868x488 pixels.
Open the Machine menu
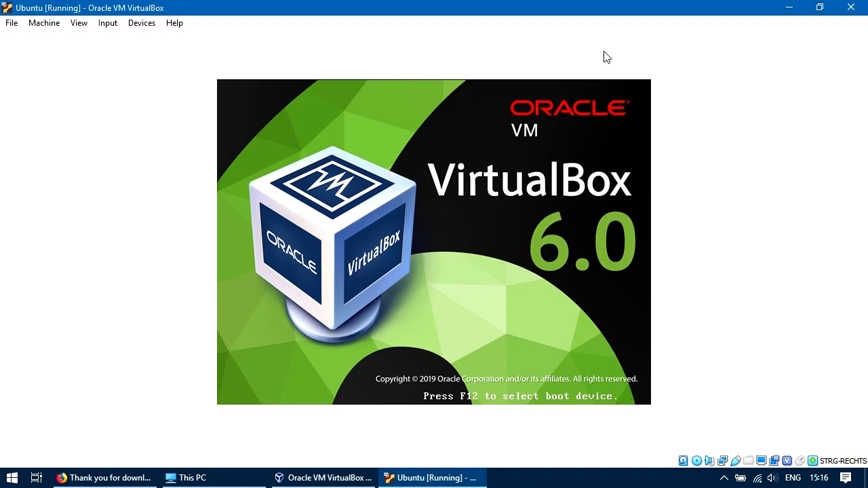pyautogui.click(x=44, y=23)
